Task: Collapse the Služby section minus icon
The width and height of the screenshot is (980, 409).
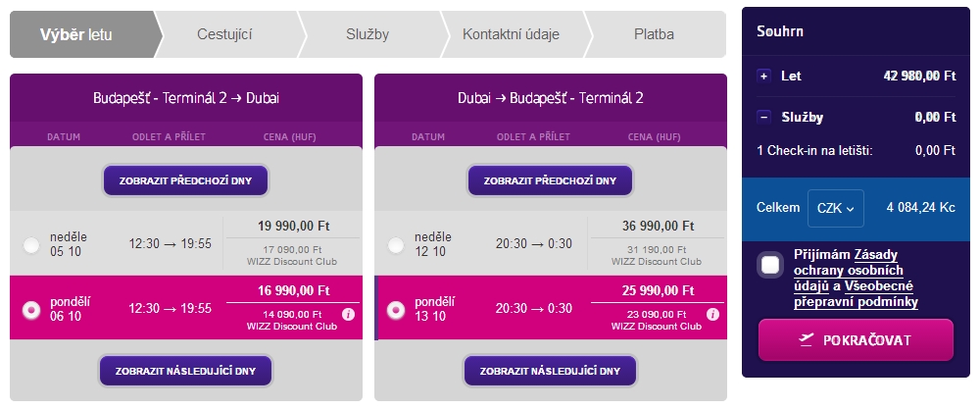Action: pos(763,117)
